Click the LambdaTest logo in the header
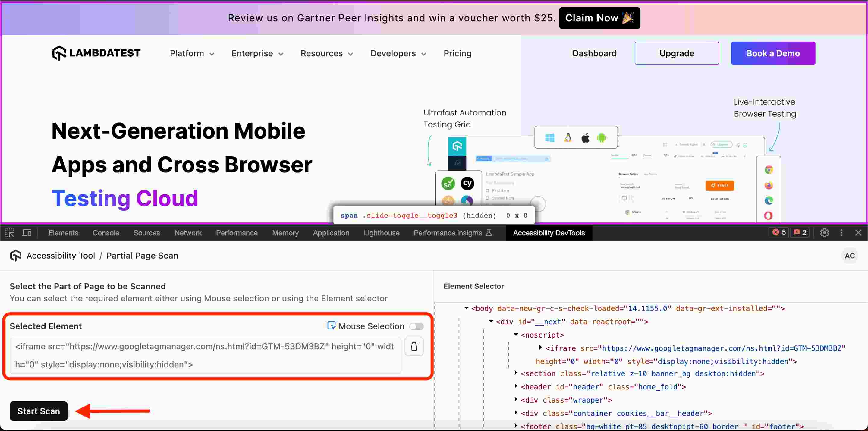 (96, 53)
